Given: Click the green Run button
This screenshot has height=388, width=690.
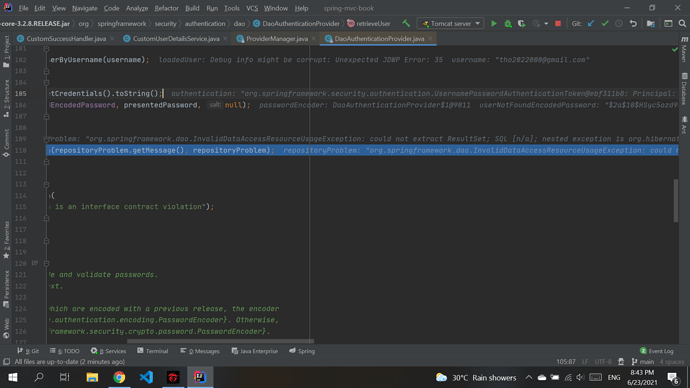Looking at the screenshot, I should point(494,24).
